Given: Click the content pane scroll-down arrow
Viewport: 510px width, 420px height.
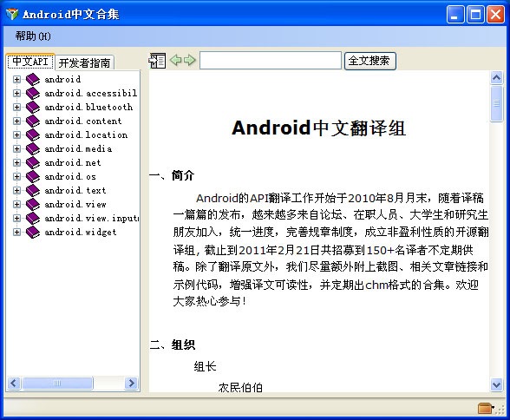Looking at the screenshot, I should (x=496, y=385).
